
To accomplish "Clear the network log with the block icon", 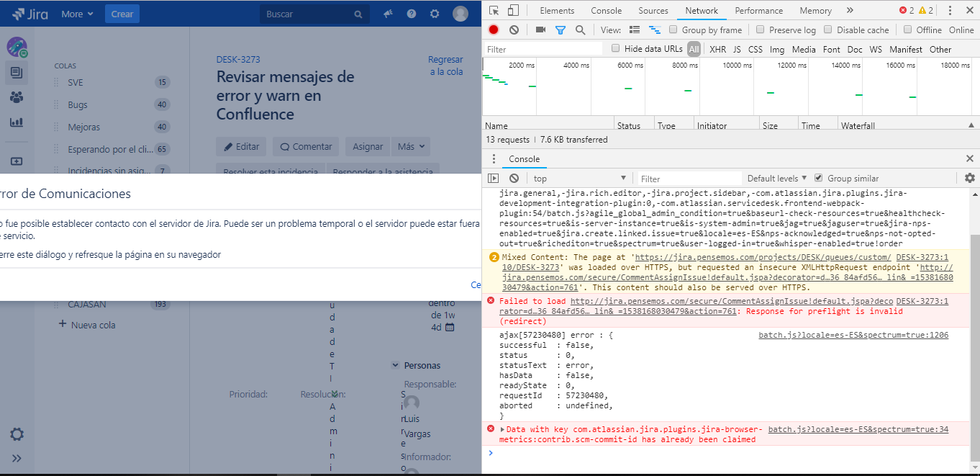I will (514, 30).
